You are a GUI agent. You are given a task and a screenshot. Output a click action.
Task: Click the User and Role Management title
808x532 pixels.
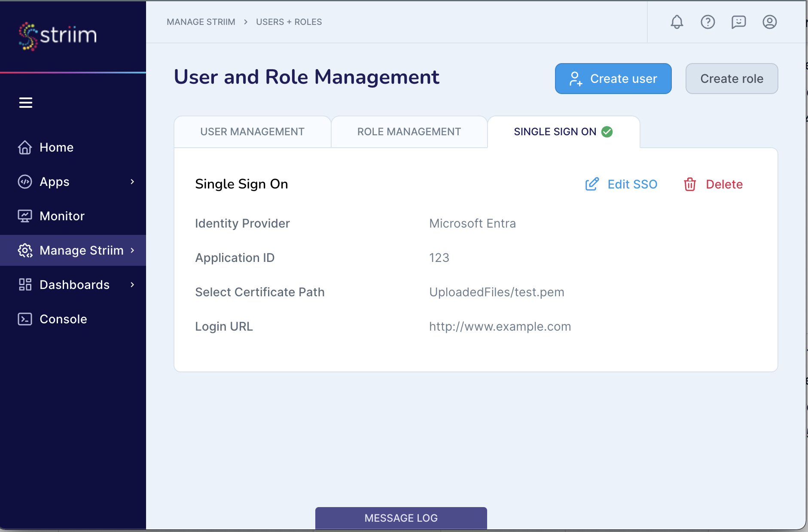coord(307,77)
